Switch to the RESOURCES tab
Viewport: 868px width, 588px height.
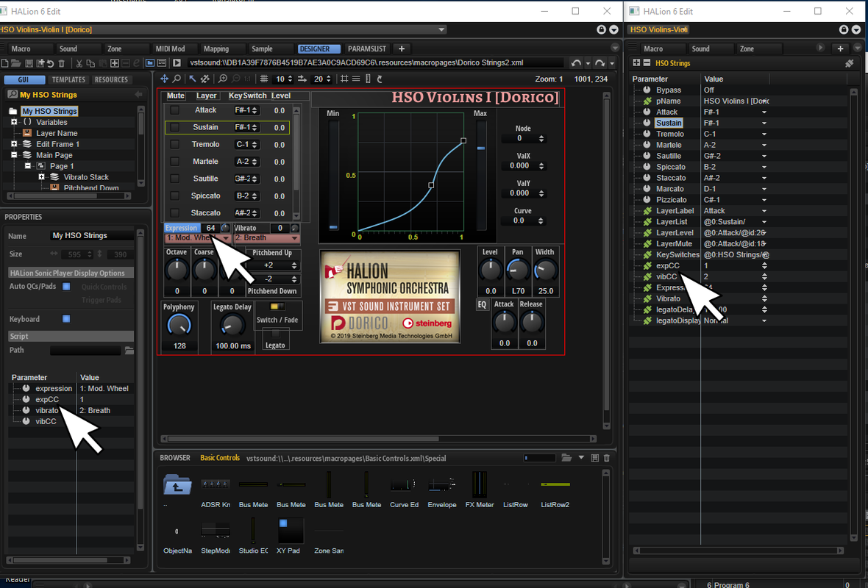(x=111, y=79)
